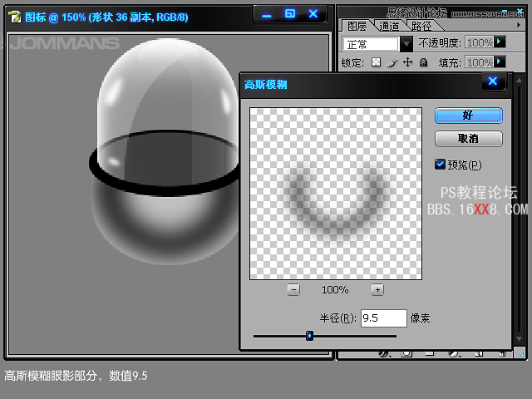Screen dimensions: 532x399
Task: Zoom in the Gaussian blur preview
Action: pyautogui.click(x=377, y=289)
